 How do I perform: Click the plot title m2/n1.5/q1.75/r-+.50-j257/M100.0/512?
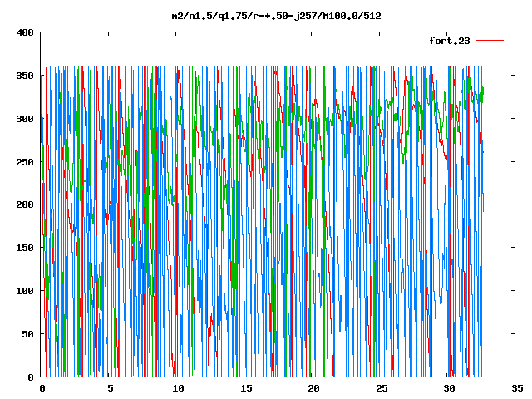click(276, 16)
